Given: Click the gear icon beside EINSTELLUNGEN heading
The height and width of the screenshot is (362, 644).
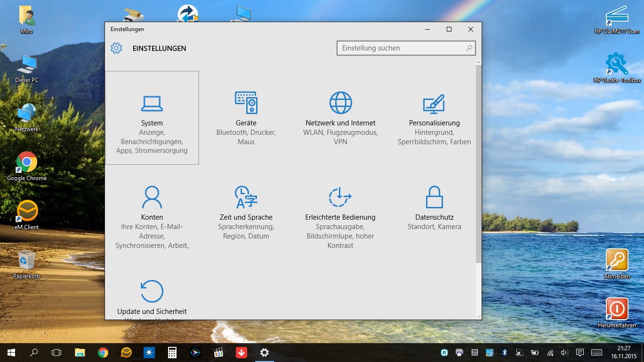Looking at the screenshot, I should pos(116,48).
